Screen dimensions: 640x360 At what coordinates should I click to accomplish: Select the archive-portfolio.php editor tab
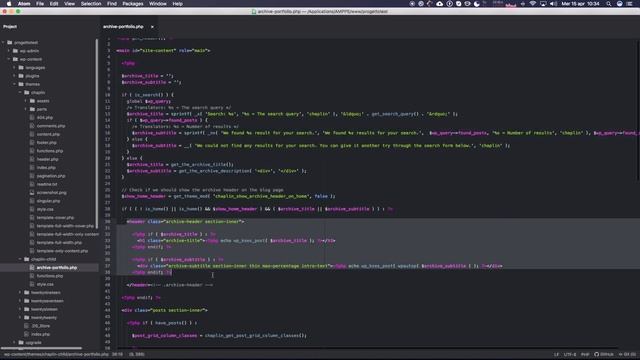pos(123,27)
